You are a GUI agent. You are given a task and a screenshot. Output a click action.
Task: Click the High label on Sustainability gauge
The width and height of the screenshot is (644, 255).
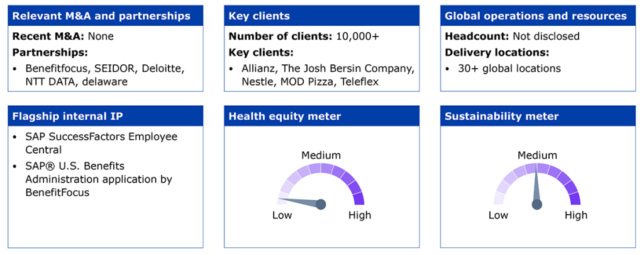pos(576,215)
